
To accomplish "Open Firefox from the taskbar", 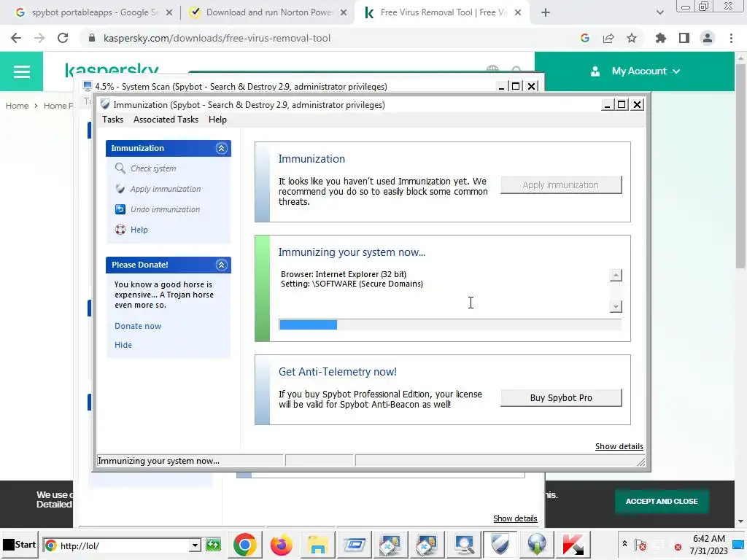I will point(281,545).
